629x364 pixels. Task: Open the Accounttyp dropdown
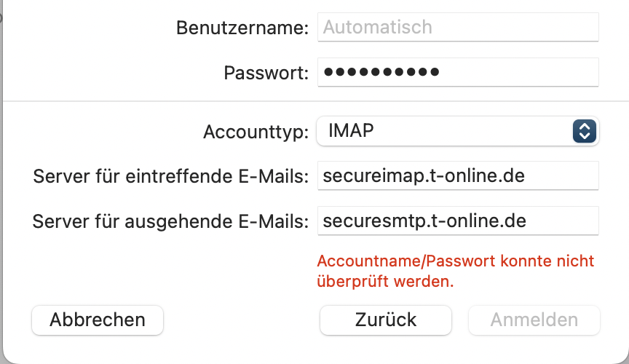pyautogui.click(x=457, y=131)
